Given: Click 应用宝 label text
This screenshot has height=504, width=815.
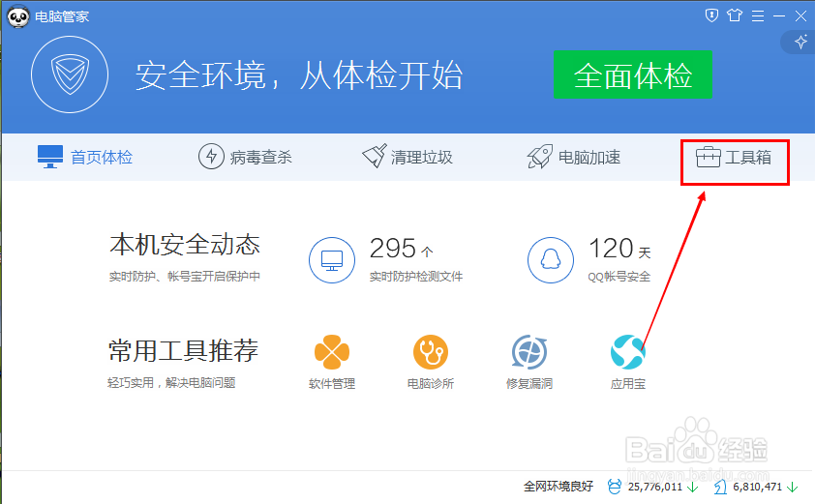Looking at the screenshot, I should [x=628, y=383].
